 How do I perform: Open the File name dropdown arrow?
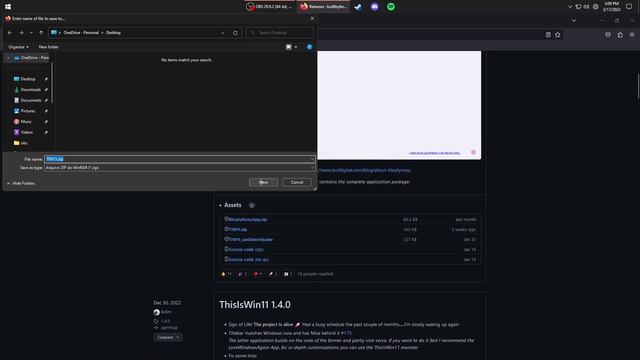pos(312,159)
